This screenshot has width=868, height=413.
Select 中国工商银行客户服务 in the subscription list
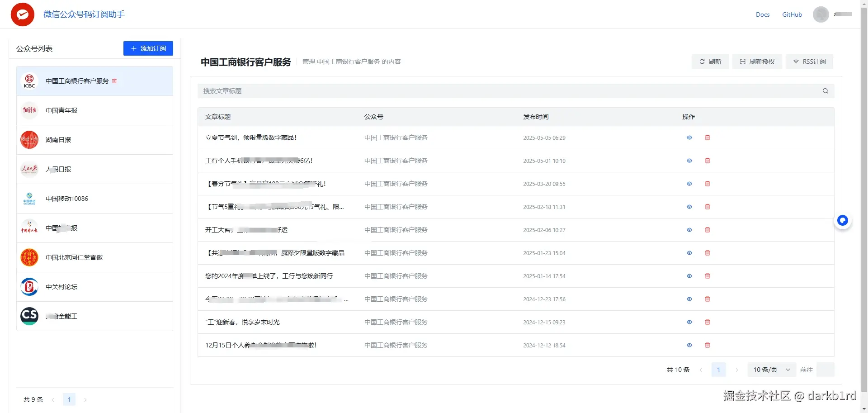(94, 81)
